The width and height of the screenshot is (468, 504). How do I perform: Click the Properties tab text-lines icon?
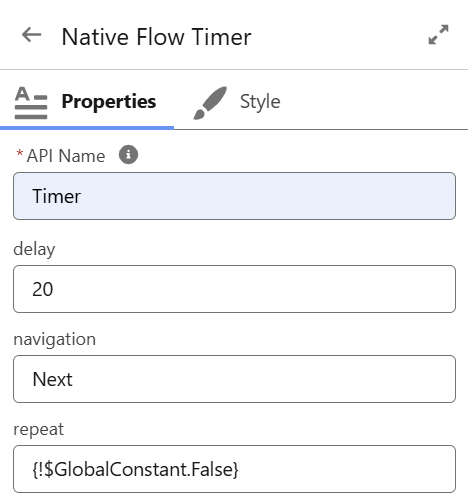(x=31, y=103)
